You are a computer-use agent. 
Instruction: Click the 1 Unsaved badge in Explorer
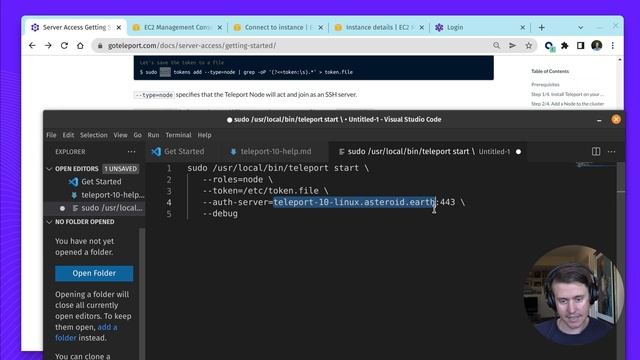120,169
